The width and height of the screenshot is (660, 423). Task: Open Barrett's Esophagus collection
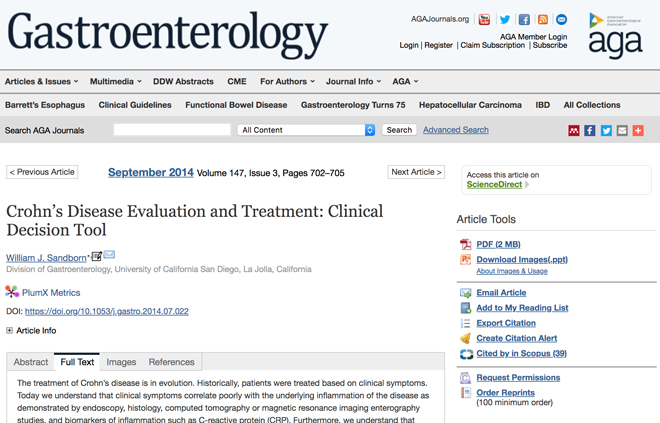click(45, 105)
